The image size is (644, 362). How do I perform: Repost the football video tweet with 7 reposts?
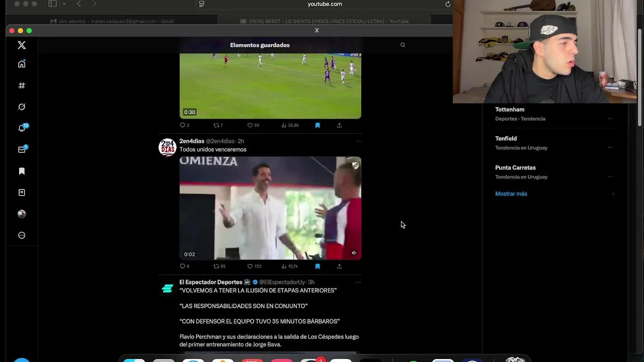pos(218,125)
